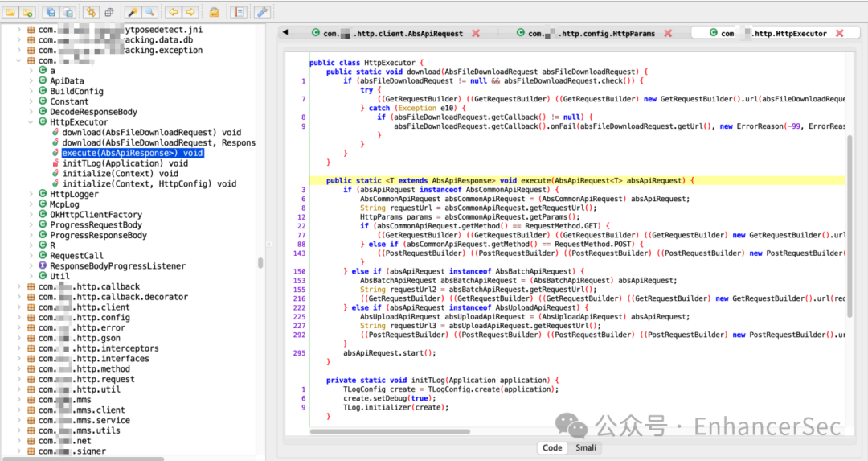Expand the OkHttpClientFactory class node
This screenshot has height=461, width=868.
31,215
